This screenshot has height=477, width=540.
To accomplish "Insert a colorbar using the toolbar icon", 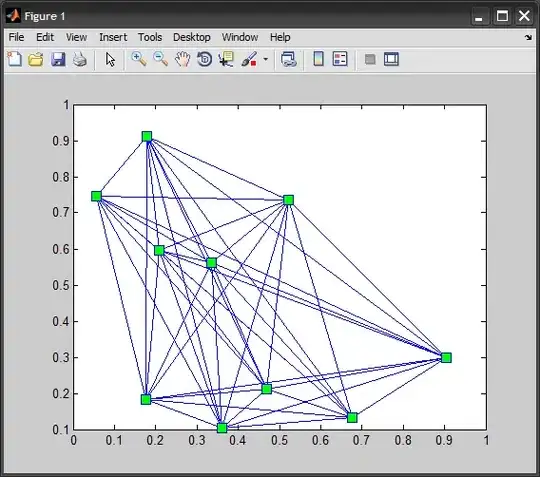I will 319,59.
